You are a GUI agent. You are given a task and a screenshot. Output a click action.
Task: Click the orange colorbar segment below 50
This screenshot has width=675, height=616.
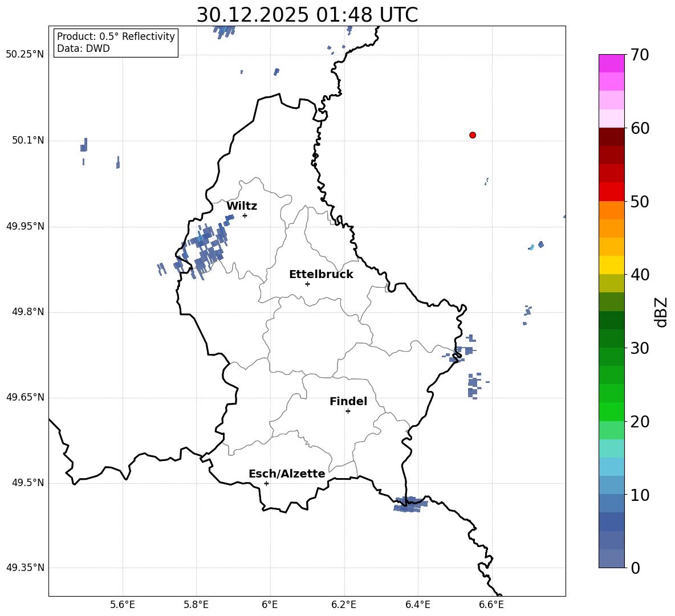611,210
